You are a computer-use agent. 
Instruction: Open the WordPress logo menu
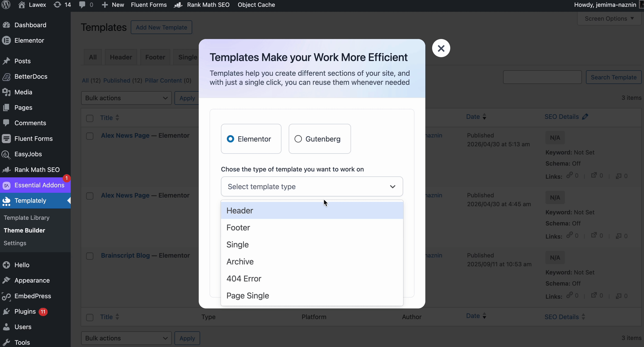(6, 5)
